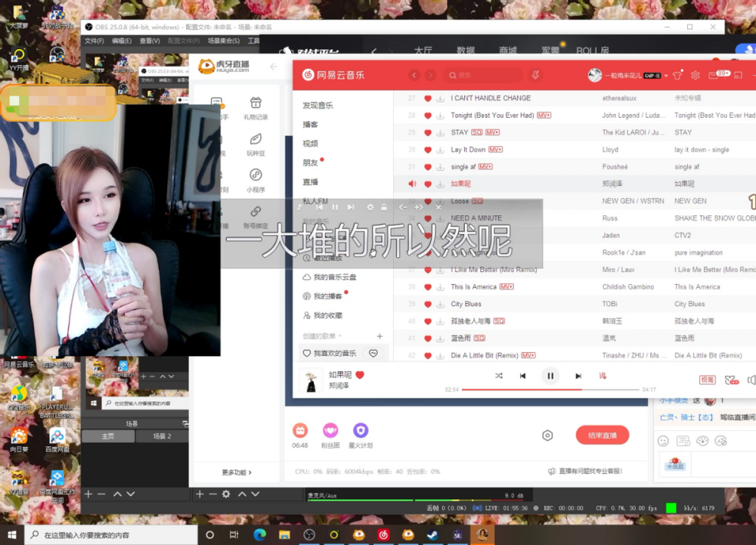
Task: Open the 星火计划 icon in Huya
Action: [x=361, y=435]
